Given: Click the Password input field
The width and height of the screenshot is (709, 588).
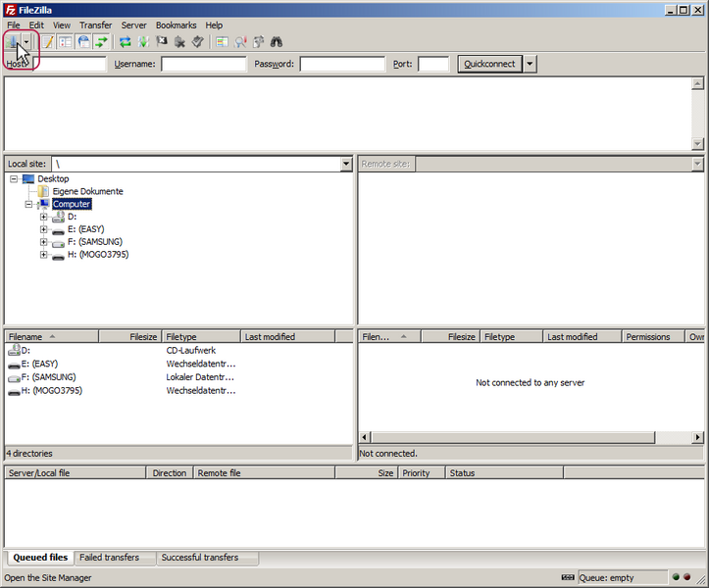Looking at the screenshot, I should 343,64.
